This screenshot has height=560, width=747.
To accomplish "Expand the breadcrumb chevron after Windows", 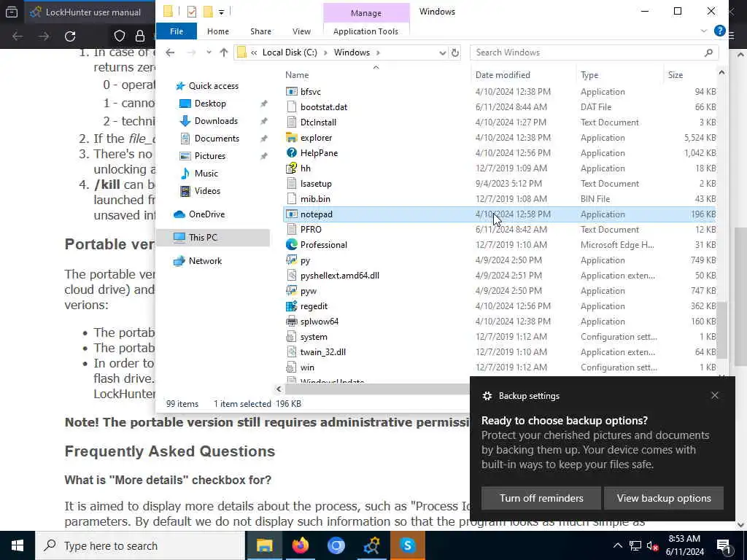I will [379, 52].
